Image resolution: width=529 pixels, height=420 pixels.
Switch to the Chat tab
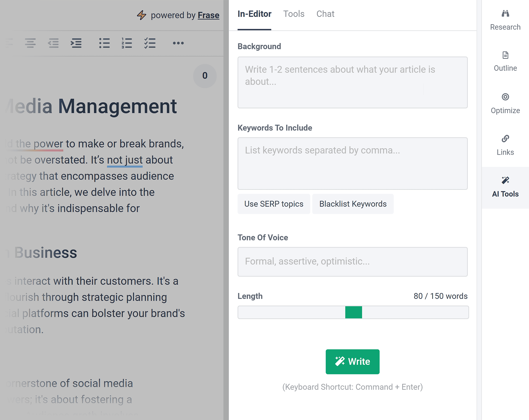pyautogui.click(x=325, y=14)
